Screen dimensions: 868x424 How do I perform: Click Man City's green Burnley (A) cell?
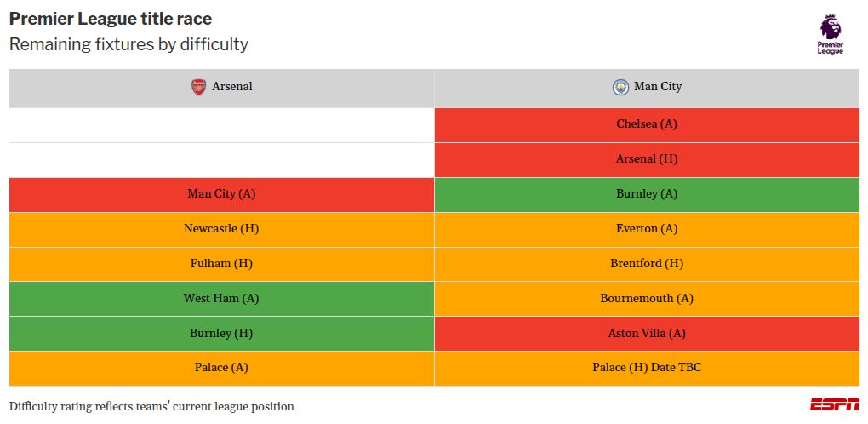647,194
